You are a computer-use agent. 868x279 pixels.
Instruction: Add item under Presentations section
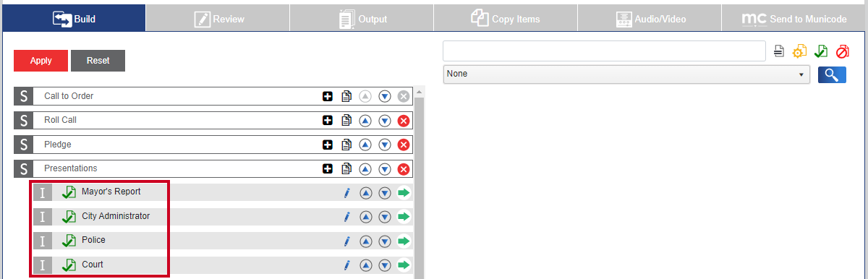328,169
